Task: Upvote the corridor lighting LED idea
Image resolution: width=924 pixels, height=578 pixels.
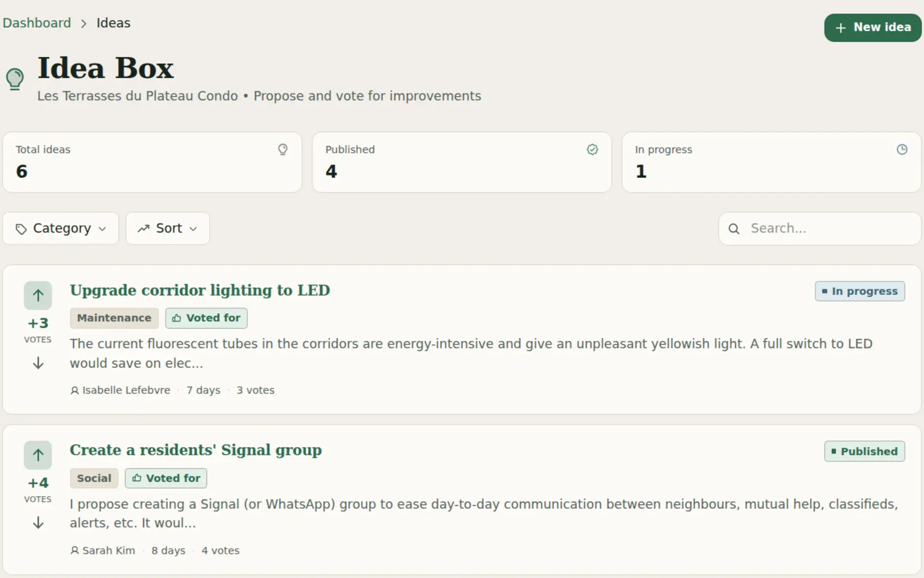Action: pyautogui.click(x=38, y=295)
